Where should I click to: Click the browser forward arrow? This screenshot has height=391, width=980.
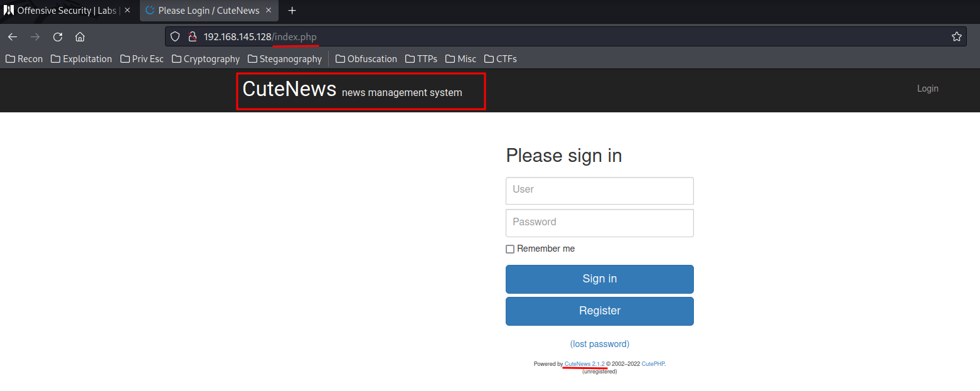[x=35, y=37]
